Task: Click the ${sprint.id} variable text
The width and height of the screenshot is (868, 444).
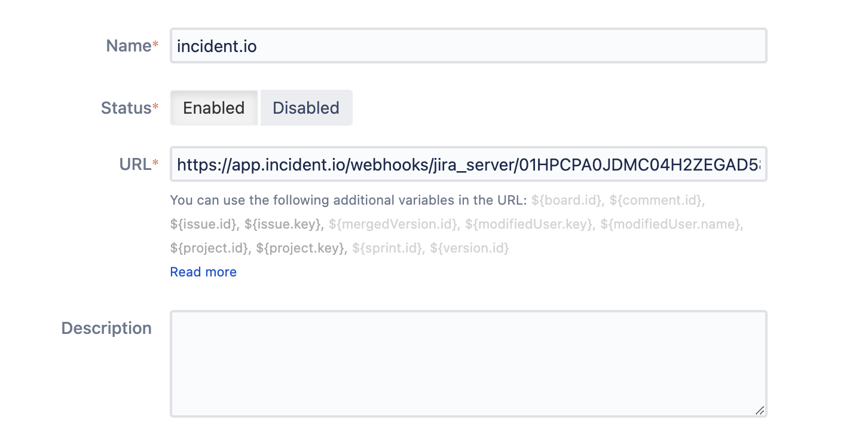Action: (x=386, y=248)
